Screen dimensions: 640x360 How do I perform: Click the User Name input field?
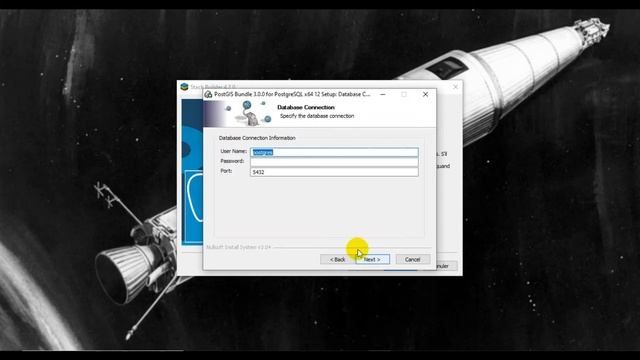[x=334, y=152]
